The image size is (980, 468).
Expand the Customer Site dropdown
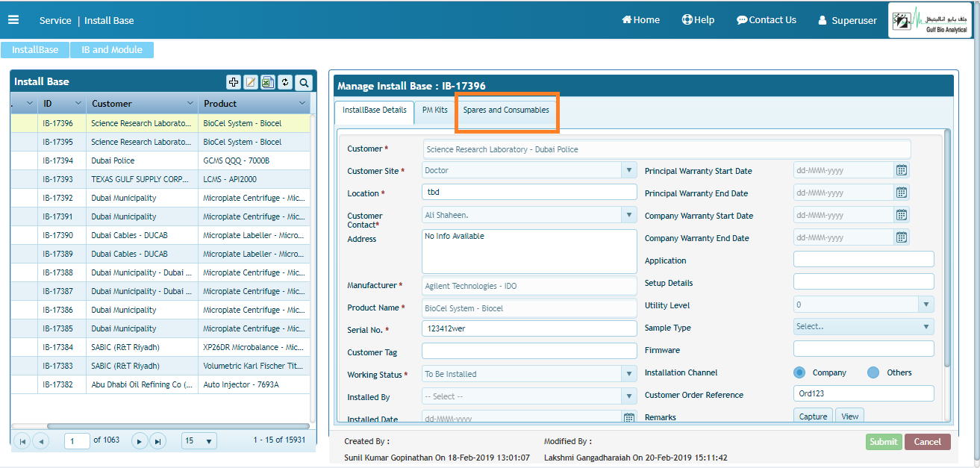click(x=629, y=170)
